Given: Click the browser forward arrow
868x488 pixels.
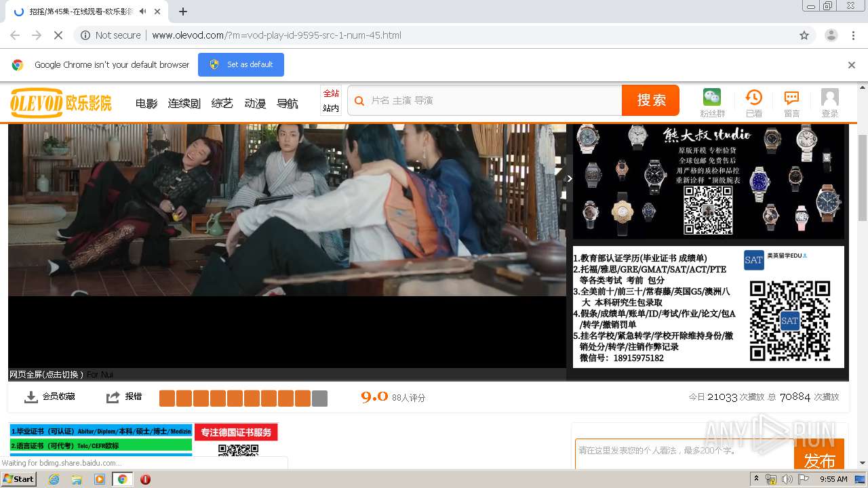Looking at the screenshot, I should (x=37, y=35).
